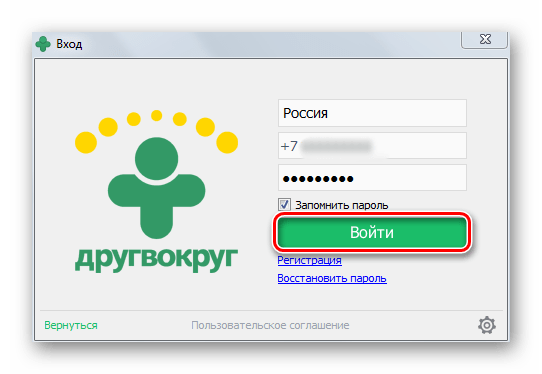Open the settings gear icon
This screenshot has height=374, width=542.
[487, 325]
